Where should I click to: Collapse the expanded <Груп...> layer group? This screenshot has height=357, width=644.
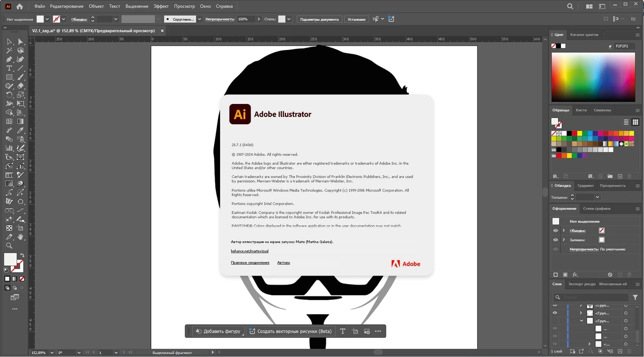(582, 321)
